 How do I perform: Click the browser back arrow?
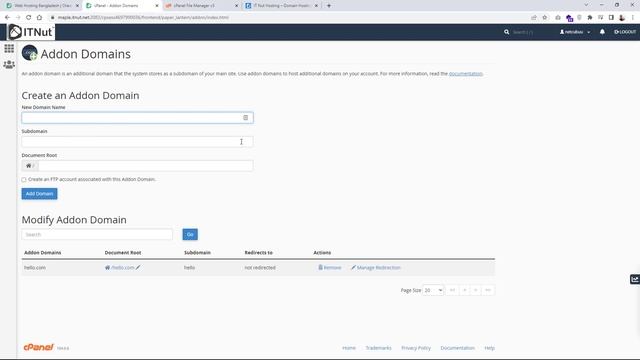[7, 18]
